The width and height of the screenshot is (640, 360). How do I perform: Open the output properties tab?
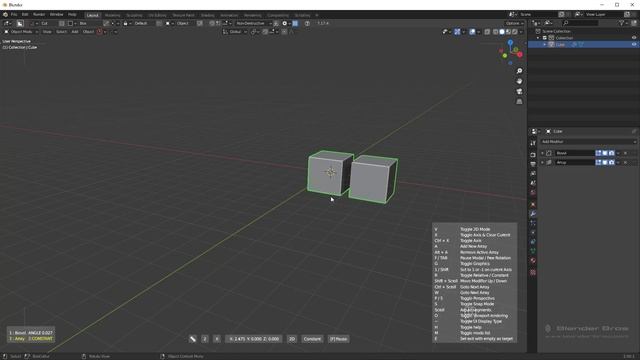click(533, 164)
